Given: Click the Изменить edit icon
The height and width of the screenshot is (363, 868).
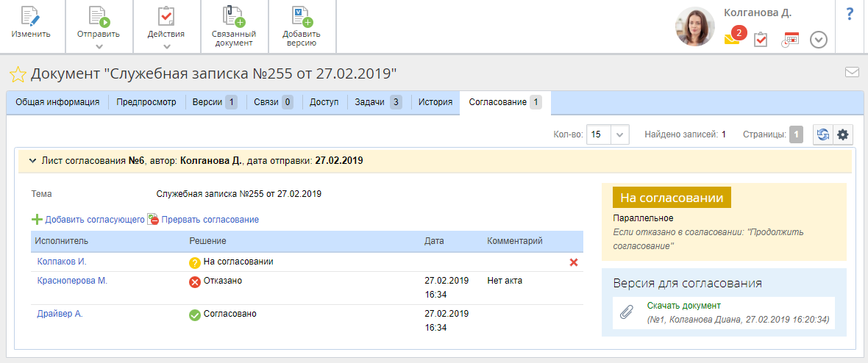Looking at the screenshot, I should (30, 17).
